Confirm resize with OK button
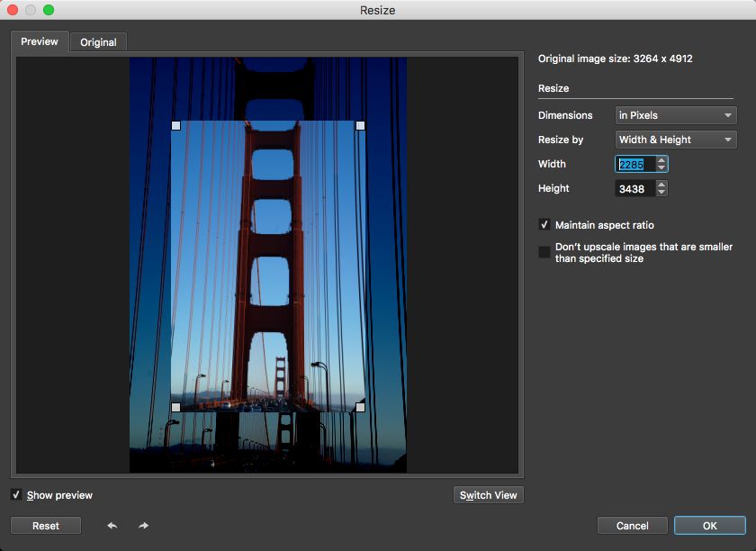Screen dimensions: 756x551 pyautogui.click(x=709, y=526)
